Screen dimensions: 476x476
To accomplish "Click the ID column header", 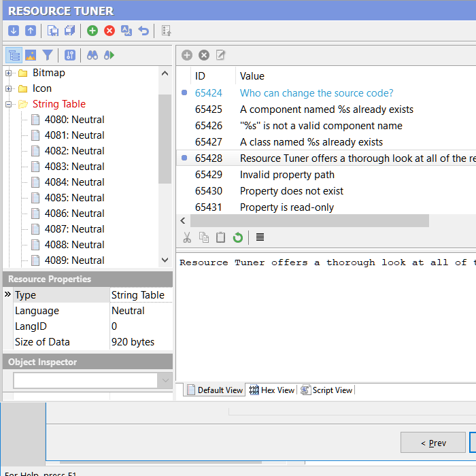I will click(x=200, y=76).
